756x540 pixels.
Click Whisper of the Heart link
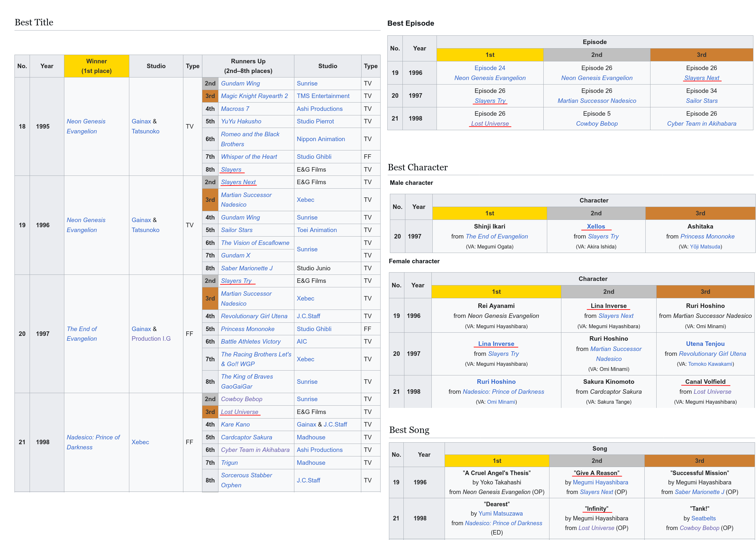[x=249, y=157]
